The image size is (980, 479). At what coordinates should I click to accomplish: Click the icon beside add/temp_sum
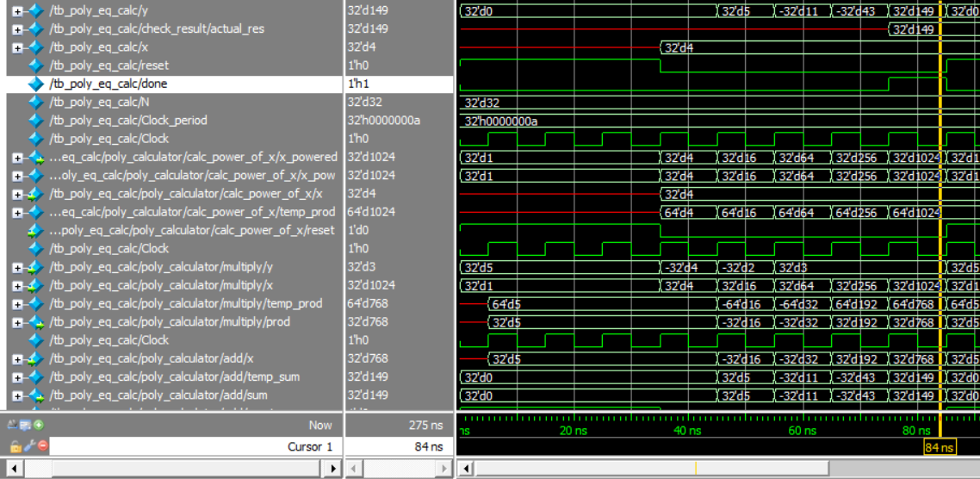point(36,376)
